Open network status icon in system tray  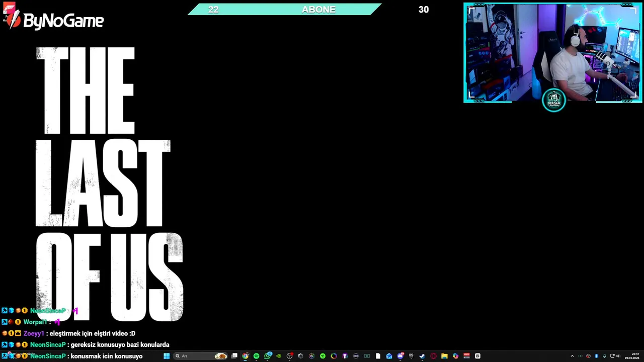point(612,356)
